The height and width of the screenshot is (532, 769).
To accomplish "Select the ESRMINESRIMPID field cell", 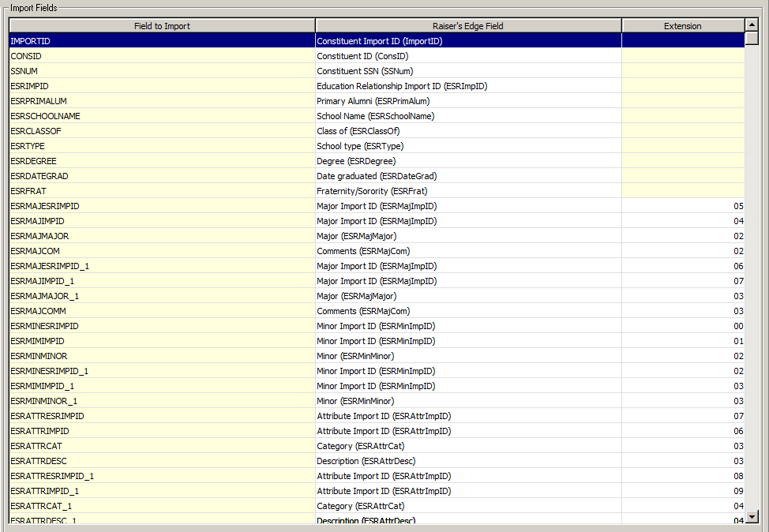I will [x=162, y=326].
